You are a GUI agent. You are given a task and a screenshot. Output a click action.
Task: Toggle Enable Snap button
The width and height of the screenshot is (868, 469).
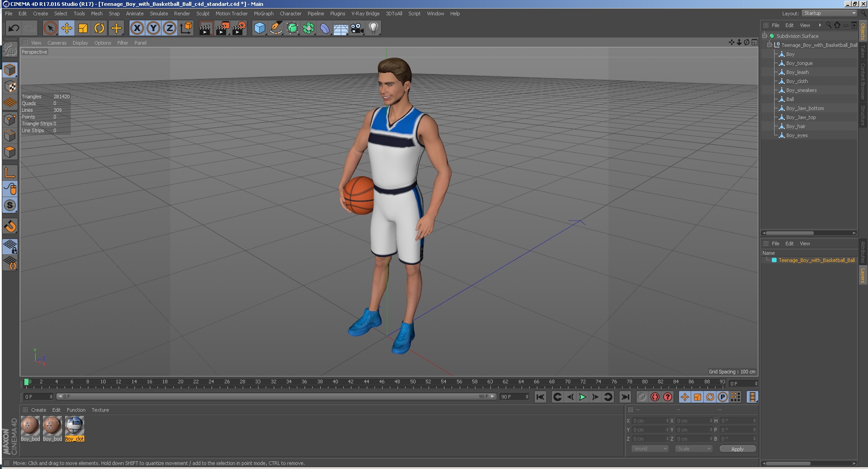pos(10,226)
